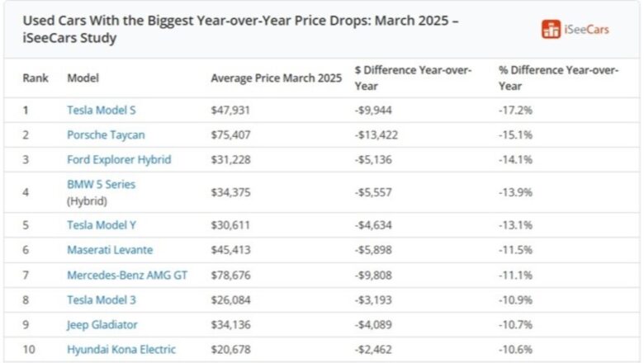
Task: Click the % Difference Year-over-Year header
Action: 558,78
